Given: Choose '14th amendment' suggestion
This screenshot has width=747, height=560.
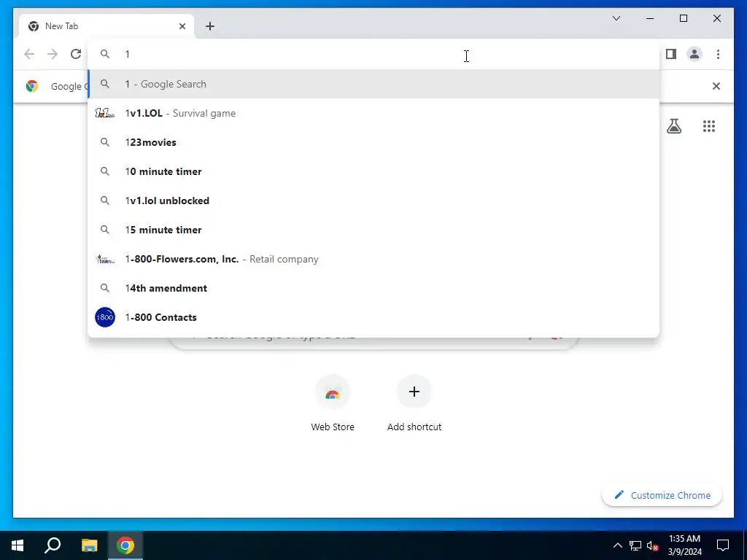Looking at the screenshot, I should point(373,288).
